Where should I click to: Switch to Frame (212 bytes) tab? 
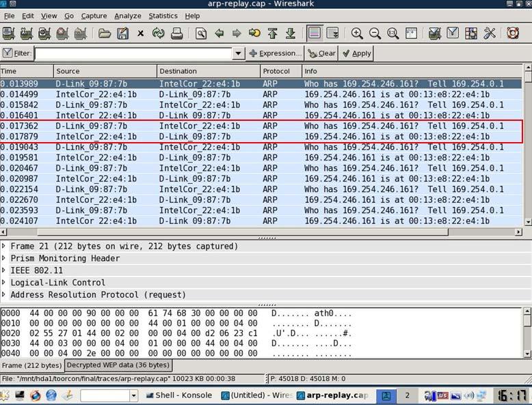click(x=32, y=365)
